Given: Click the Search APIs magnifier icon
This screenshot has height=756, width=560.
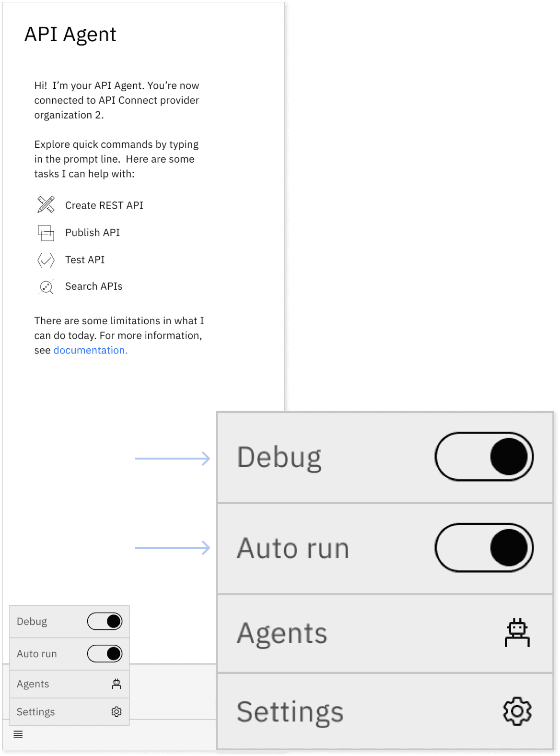Looking at the screenshot, I should click(46, 287).
